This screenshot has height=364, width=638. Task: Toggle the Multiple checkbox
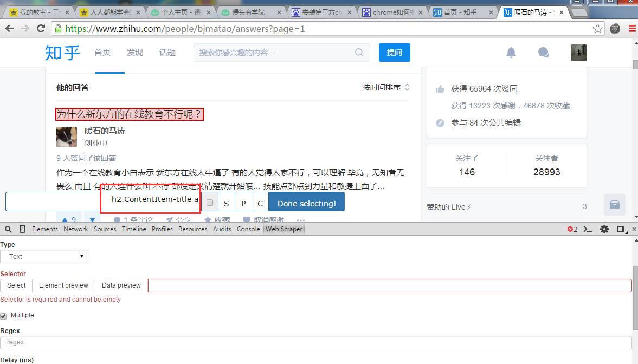(3, 316)
